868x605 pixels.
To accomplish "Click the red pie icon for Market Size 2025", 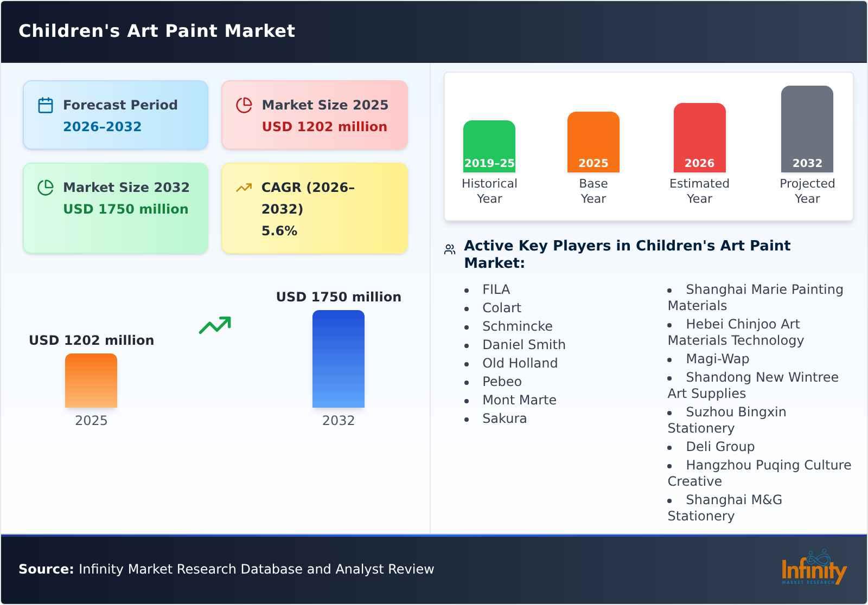I will [x=244, y=105].
